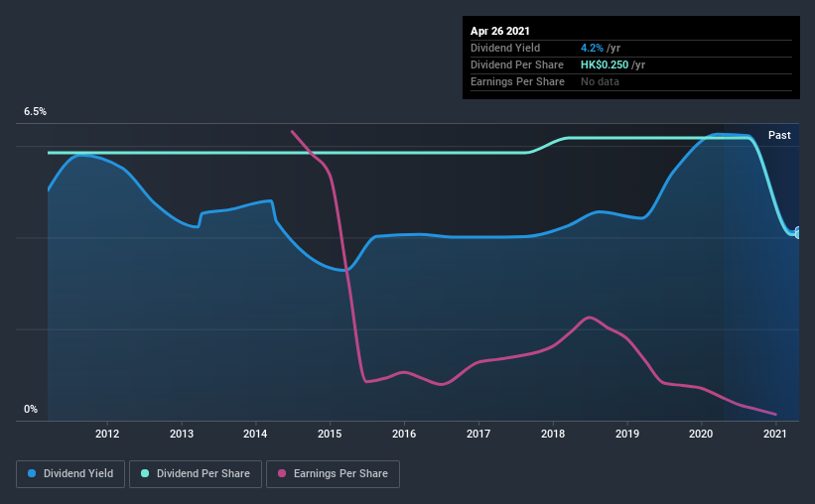The height and width of the screenshot is (504, 815).
Task: Click the Apr 26 2021 tooltip date
Action: pos(500,31)
